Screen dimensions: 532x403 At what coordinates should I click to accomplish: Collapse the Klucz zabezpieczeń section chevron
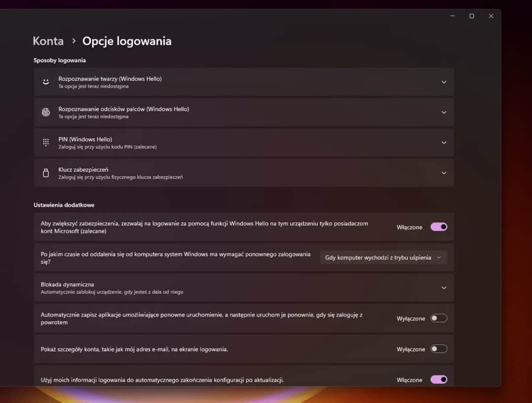pos(443,173)
